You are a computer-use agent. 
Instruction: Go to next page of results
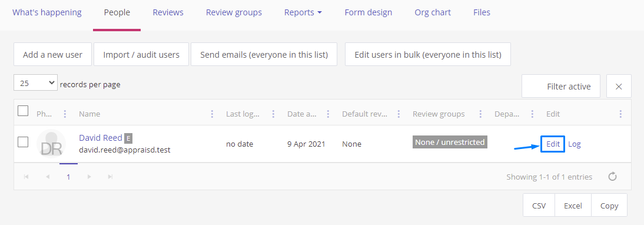[89, 177]
